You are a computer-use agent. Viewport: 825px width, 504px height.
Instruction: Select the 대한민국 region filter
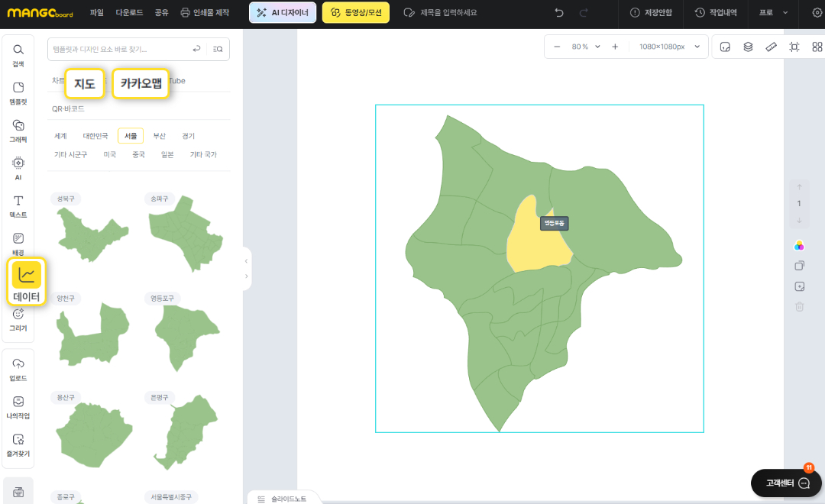[x=95, y=136]
